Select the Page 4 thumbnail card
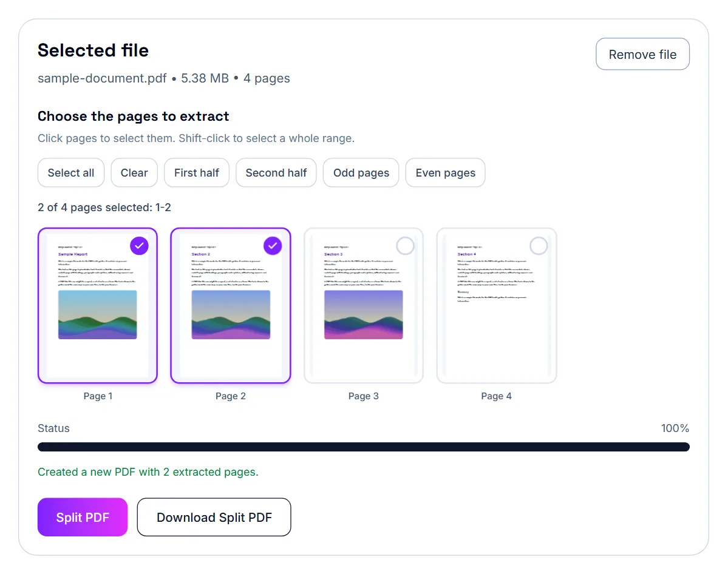 (496, 305)
